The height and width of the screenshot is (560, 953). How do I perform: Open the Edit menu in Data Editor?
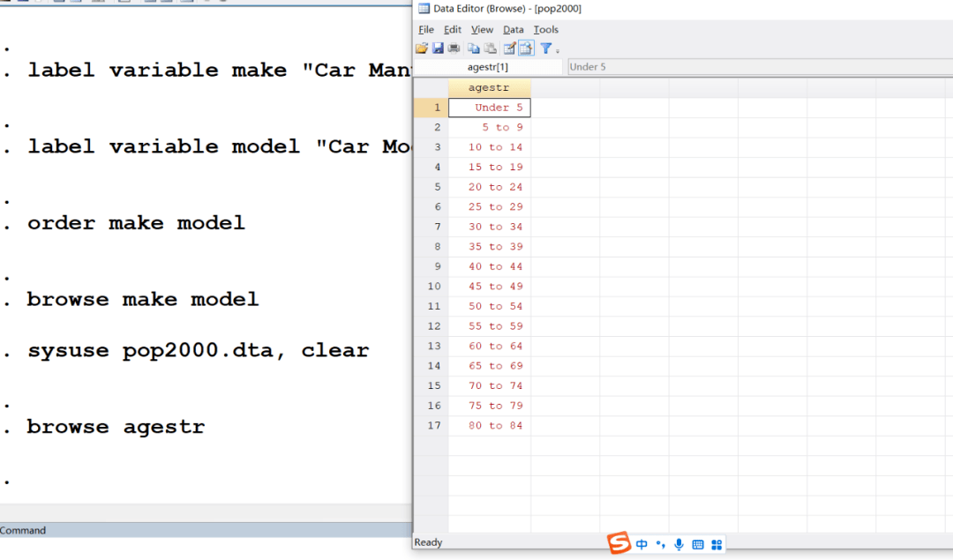(452, 29)
